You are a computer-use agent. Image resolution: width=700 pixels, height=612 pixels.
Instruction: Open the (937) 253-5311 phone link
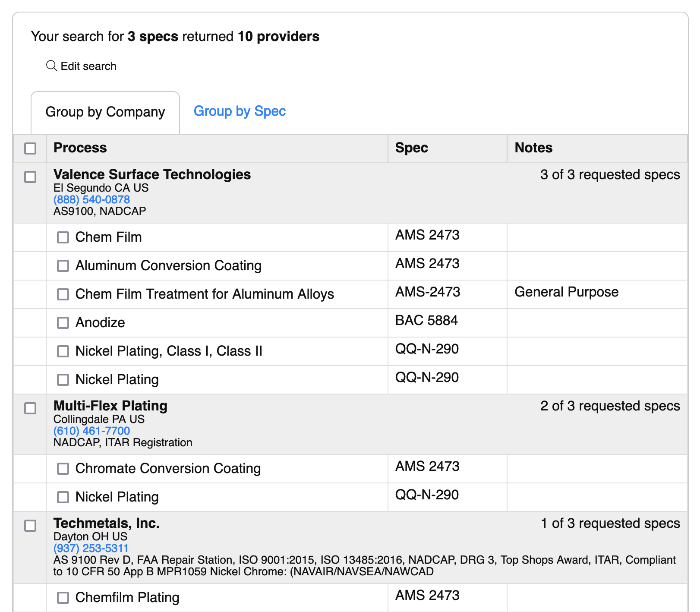click(90, 548)
